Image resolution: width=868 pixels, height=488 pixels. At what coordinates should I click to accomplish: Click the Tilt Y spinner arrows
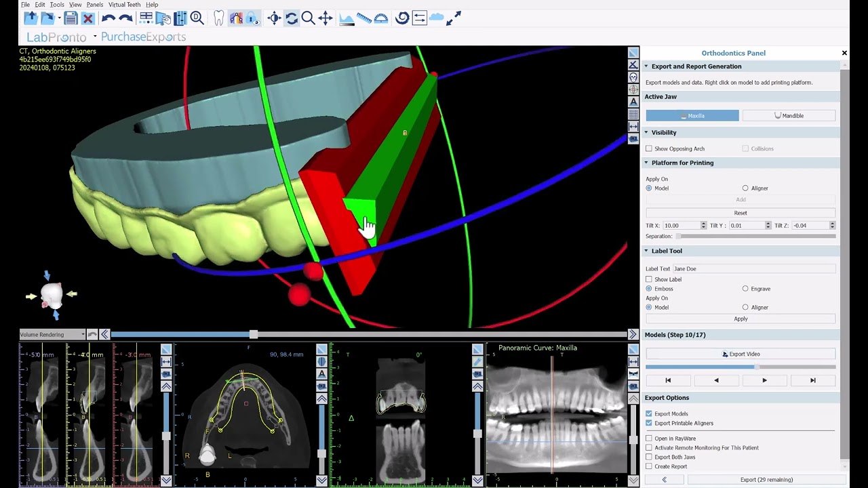coord(768,225)
